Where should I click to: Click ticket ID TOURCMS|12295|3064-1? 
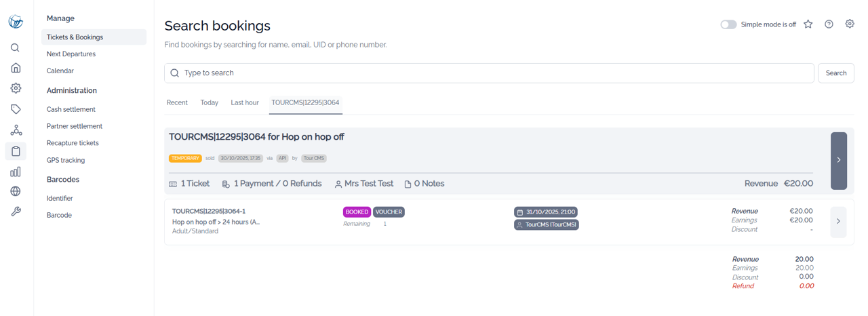pos(209,212)
